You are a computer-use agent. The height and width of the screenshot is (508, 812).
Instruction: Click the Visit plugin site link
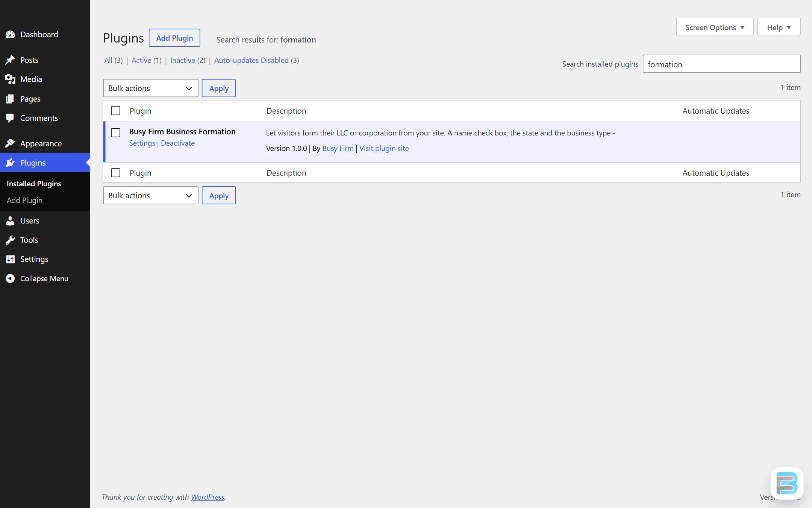pos(384,148)
